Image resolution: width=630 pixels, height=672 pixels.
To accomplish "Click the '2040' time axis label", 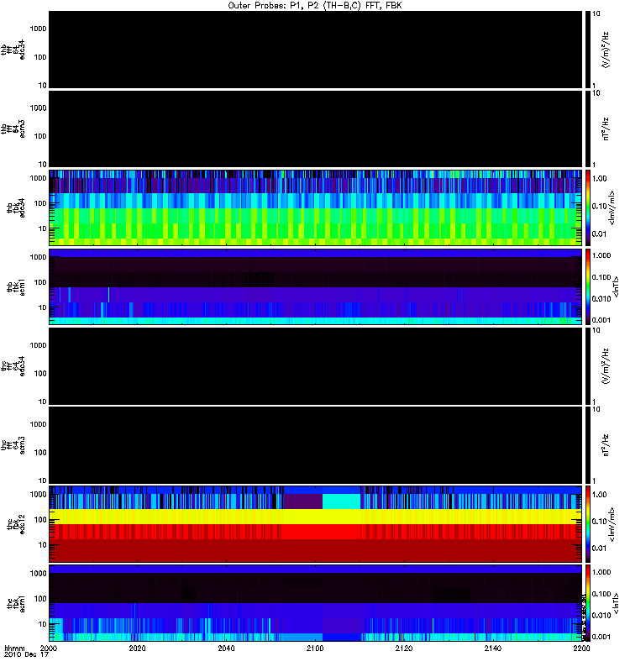I will (226, 648).
